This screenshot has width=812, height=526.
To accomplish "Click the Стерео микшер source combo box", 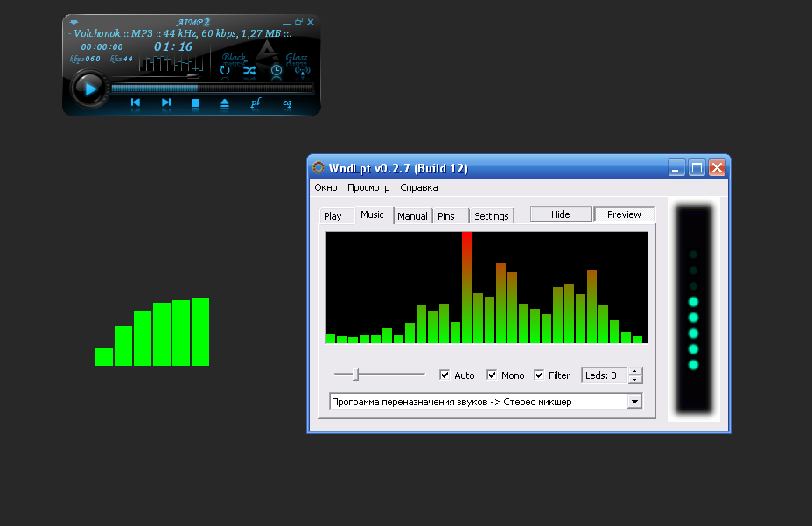I will pyautogui.click(x=486, y=402).
